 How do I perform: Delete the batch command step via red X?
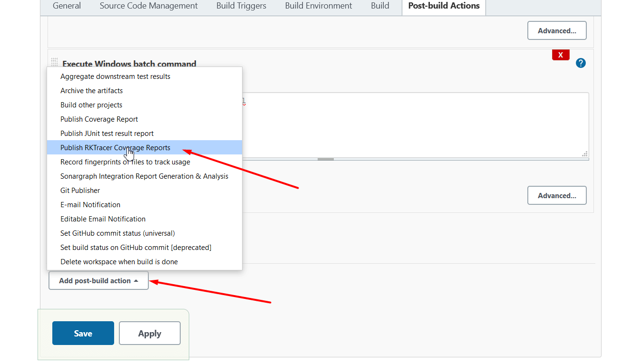click(560, 55)
